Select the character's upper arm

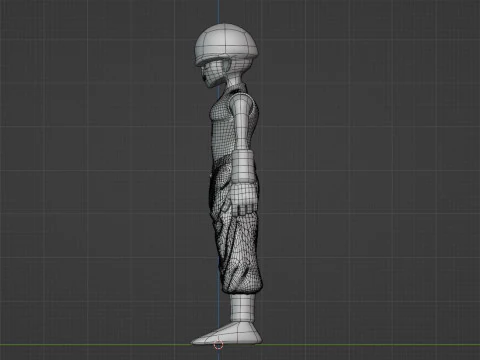[242, 122]
